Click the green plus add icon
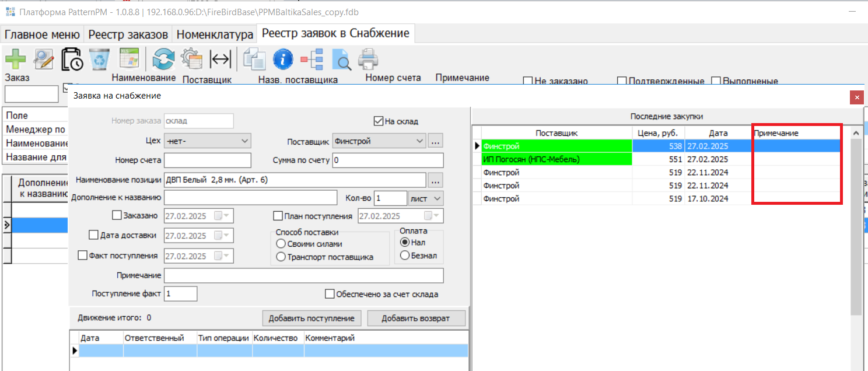Image resolution: width=868 pixels, height=371 pixels. click(16, 59)
